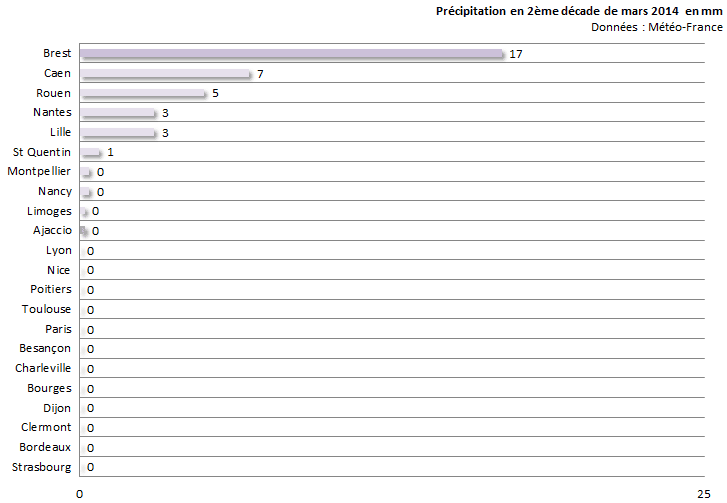
Task: Click the value 0 in Bordeaux row
Action: [90, 447]
